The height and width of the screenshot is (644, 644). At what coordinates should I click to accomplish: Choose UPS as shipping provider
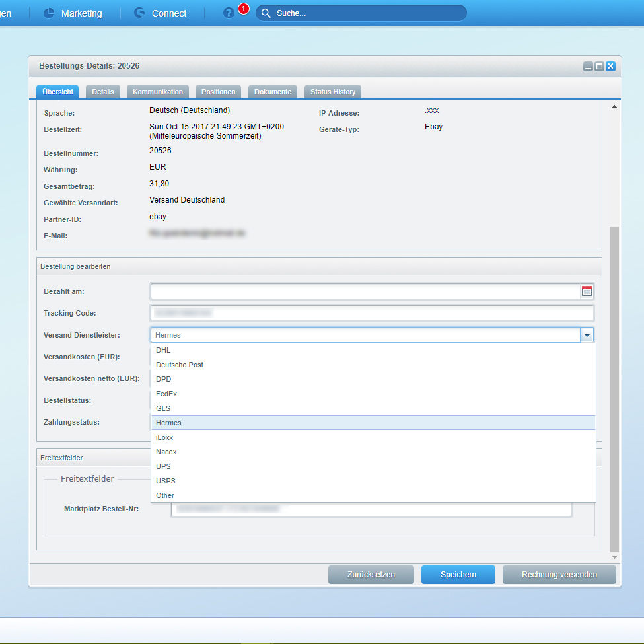point(163,466)
